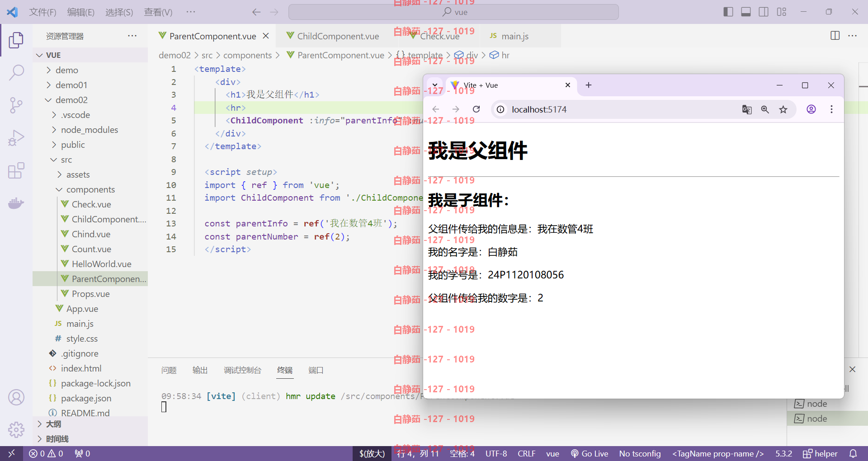The image size is (868, 461).
Task: Open browser tab search dropdown
Action: (x=434, y=85)
